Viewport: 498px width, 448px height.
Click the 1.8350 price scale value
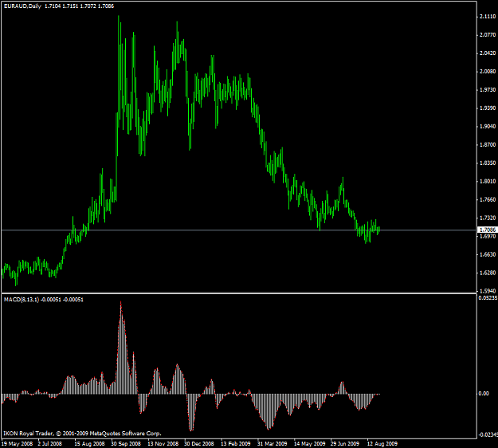click(488, 163)
